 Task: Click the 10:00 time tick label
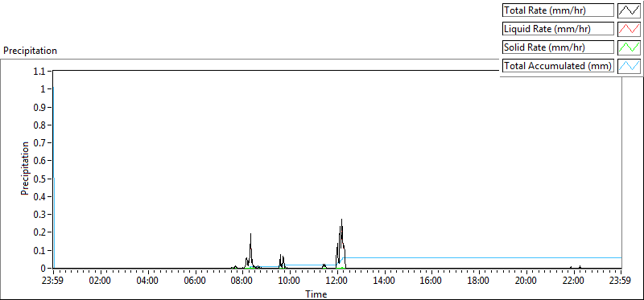pyautogui.click(x=290, y=282)
